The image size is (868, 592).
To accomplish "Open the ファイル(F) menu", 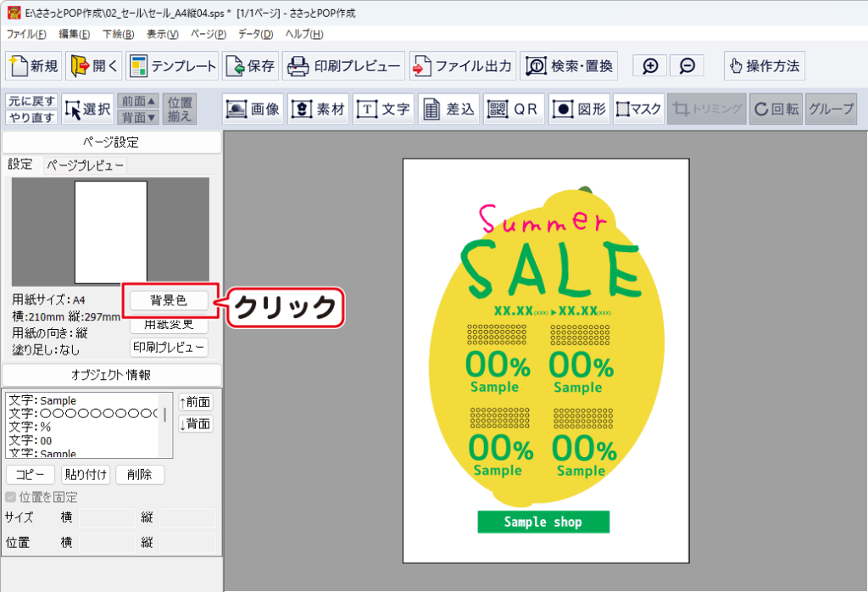I will click(x=27, y=34).
